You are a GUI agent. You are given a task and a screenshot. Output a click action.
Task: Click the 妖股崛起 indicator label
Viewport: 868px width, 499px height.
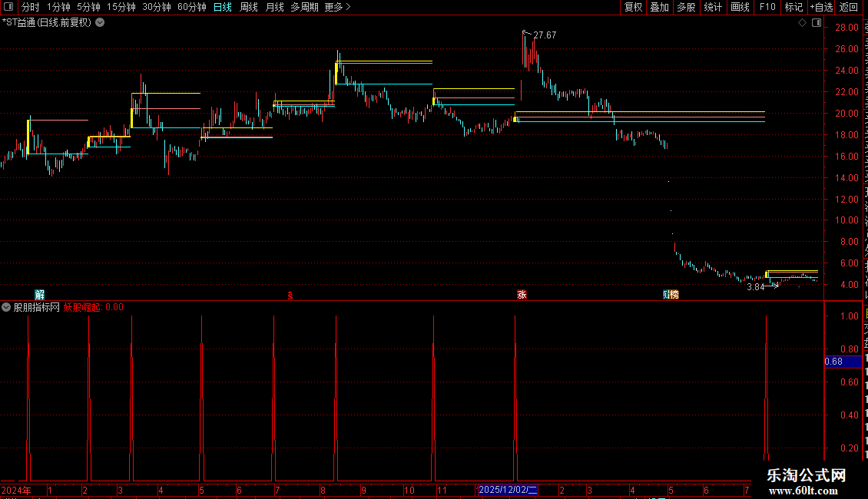pyautogui.click(x=82, y=307)
